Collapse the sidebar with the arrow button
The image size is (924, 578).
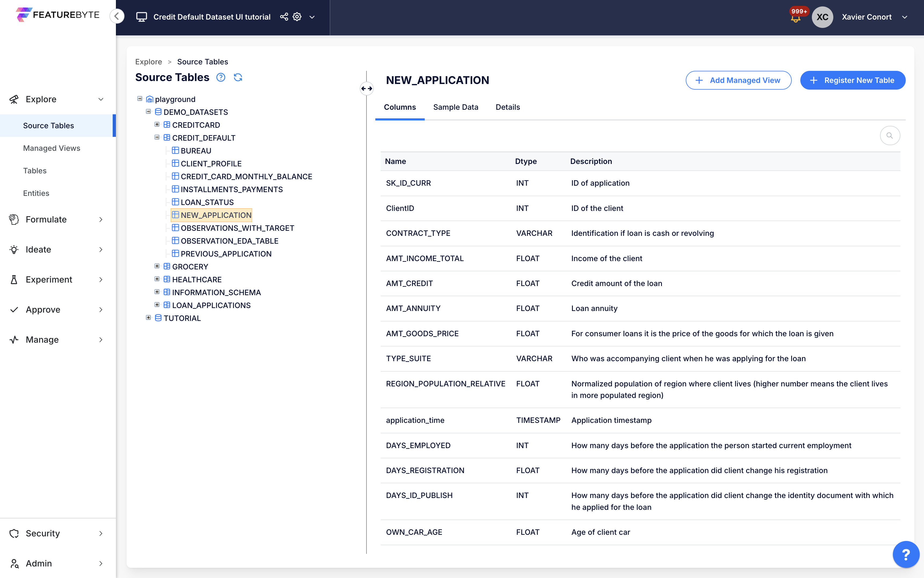point(117,16)
